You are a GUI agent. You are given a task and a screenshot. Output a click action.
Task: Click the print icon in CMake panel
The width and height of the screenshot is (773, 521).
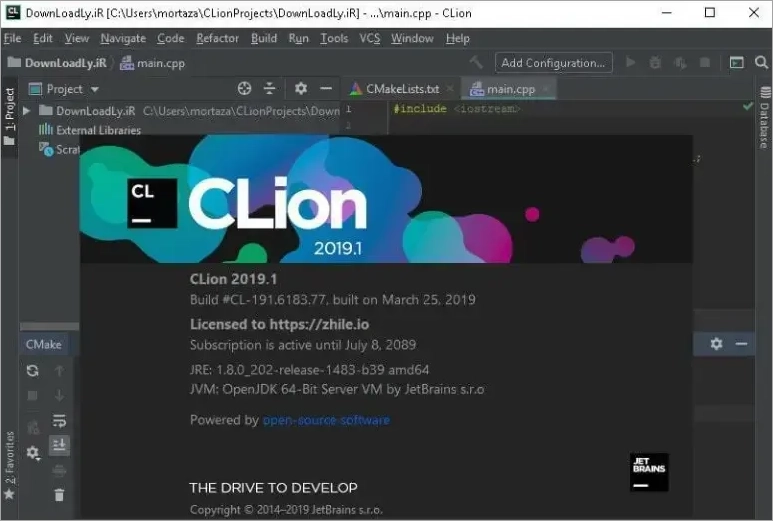(59, 471)
